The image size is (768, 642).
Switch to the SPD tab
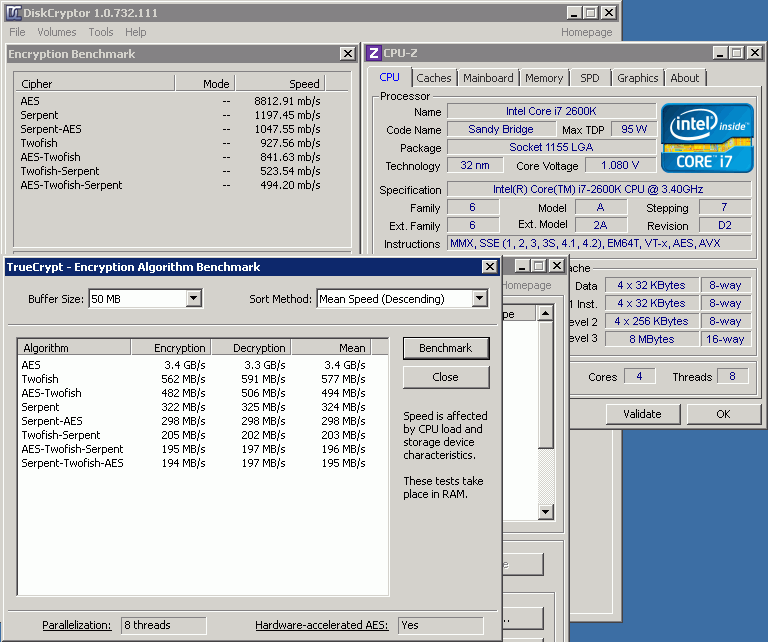tap(590, 78)
